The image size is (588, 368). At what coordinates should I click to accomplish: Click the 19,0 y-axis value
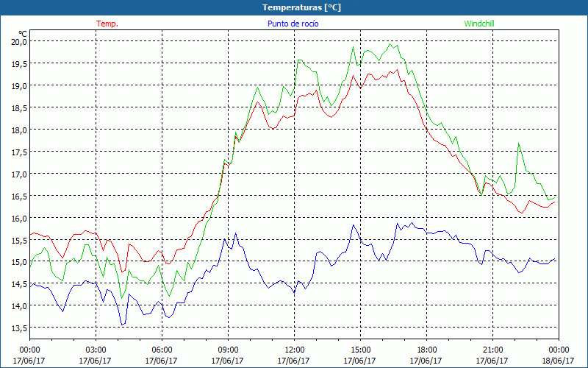(x=19, y=86)
